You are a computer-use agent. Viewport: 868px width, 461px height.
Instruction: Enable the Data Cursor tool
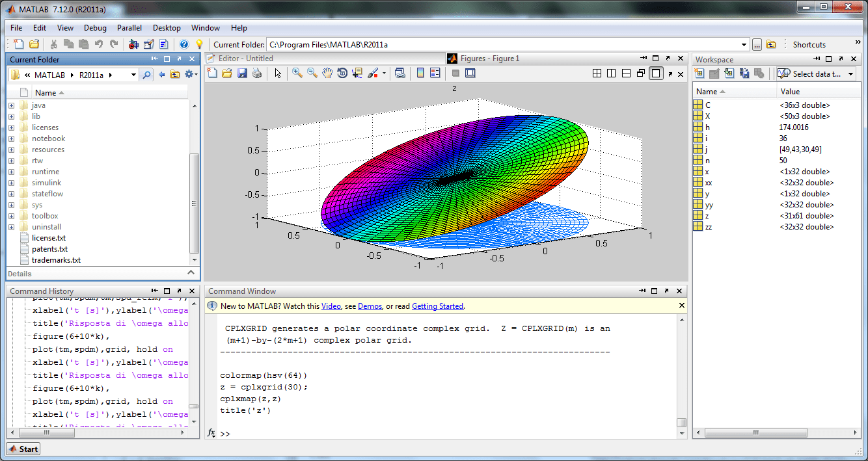point(357,73)
